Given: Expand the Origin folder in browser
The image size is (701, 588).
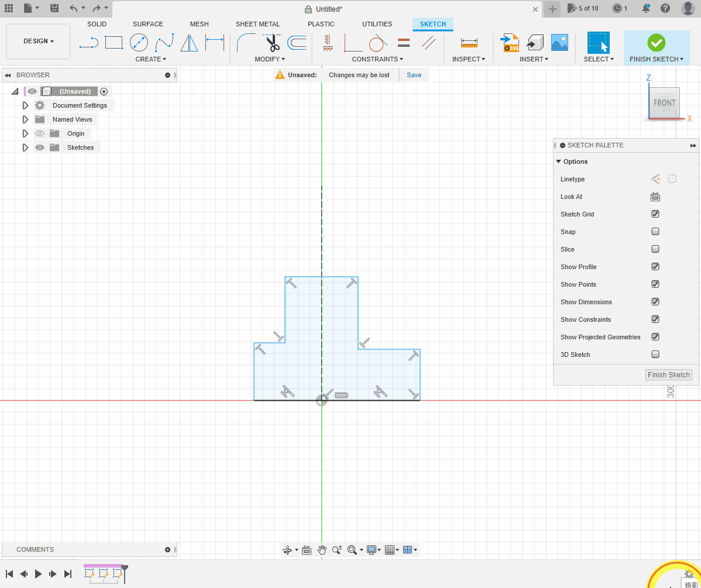Looking at the screenshot, I should point(25,133).
